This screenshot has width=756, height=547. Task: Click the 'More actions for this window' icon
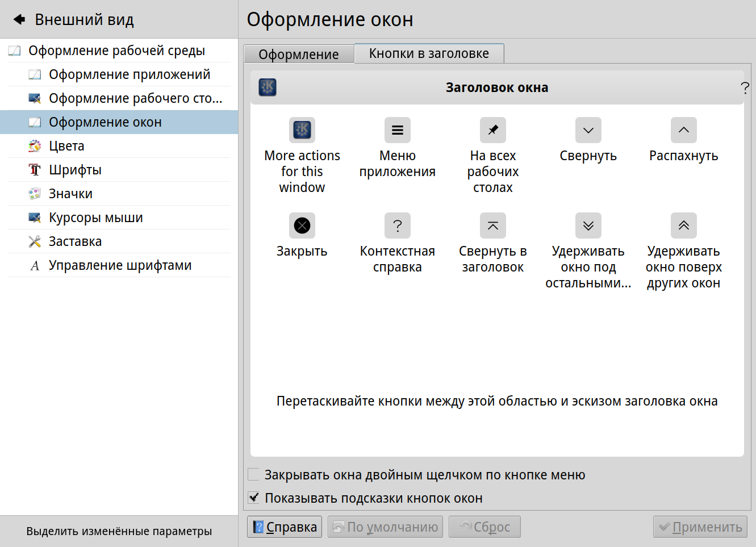tap(302, 130)
